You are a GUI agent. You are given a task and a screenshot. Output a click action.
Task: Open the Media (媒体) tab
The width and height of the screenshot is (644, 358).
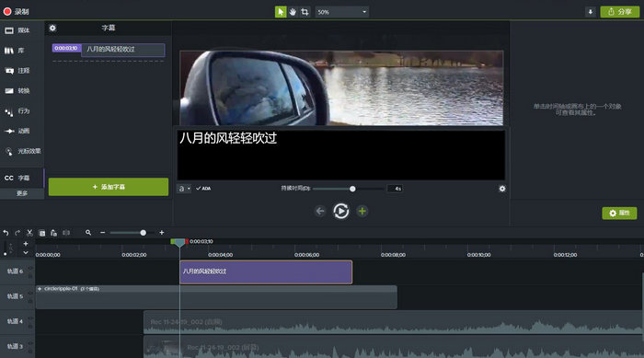[x=17, y=30]
